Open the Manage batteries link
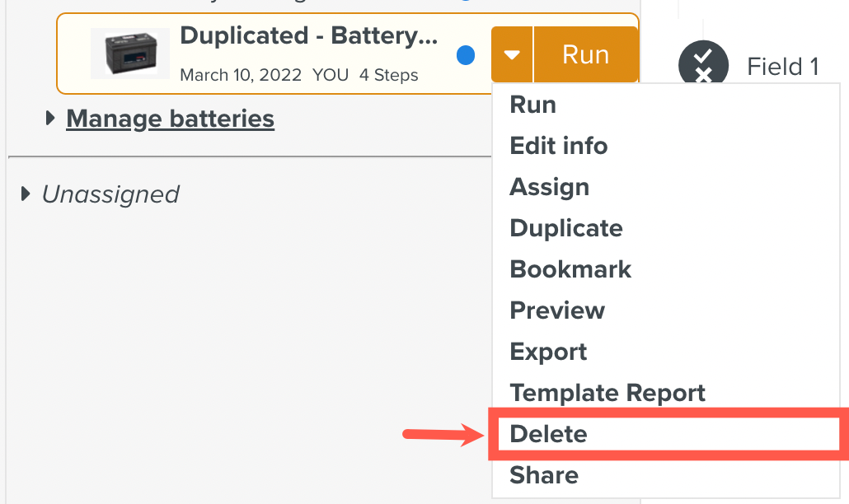Screen dimensions: 849x504 click(170, 119)
